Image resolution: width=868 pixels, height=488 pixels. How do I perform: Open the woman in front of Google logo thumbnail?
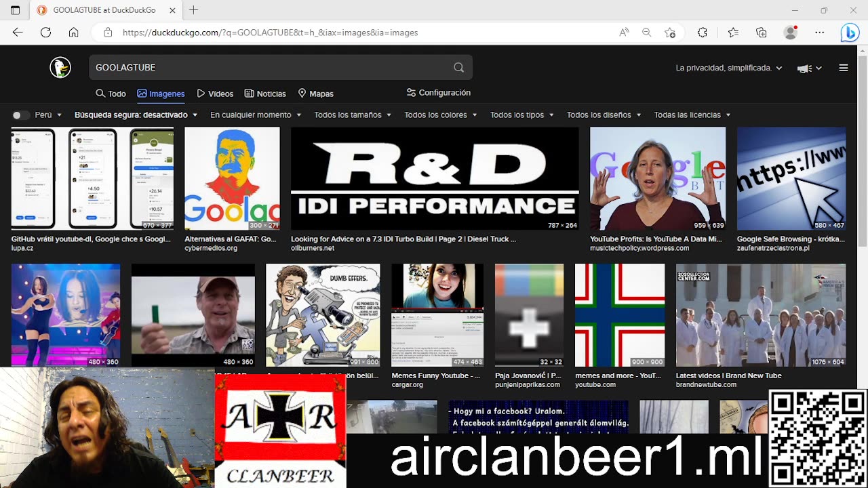pos(658,179)
